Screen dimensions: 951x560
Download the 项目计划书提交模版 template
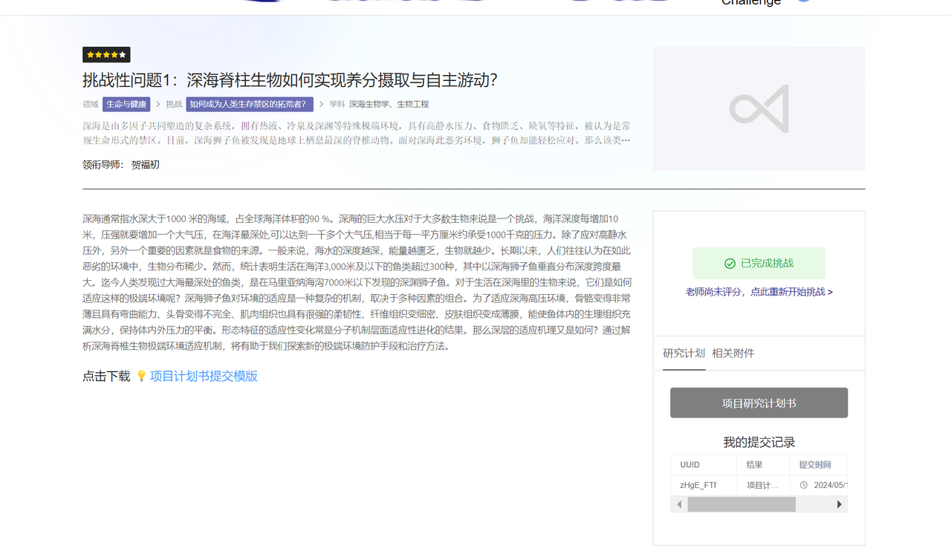click(204, 377)
